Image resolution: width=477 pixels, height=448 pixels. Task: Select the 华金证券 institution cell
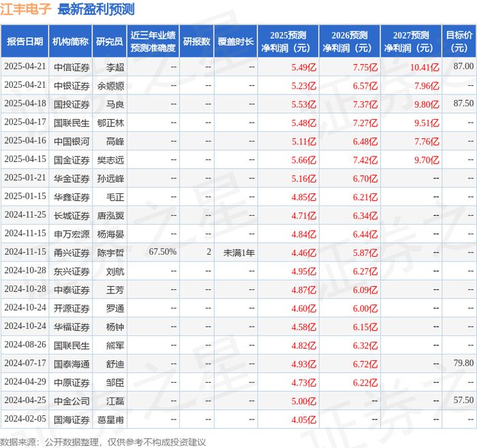point(72,178)
